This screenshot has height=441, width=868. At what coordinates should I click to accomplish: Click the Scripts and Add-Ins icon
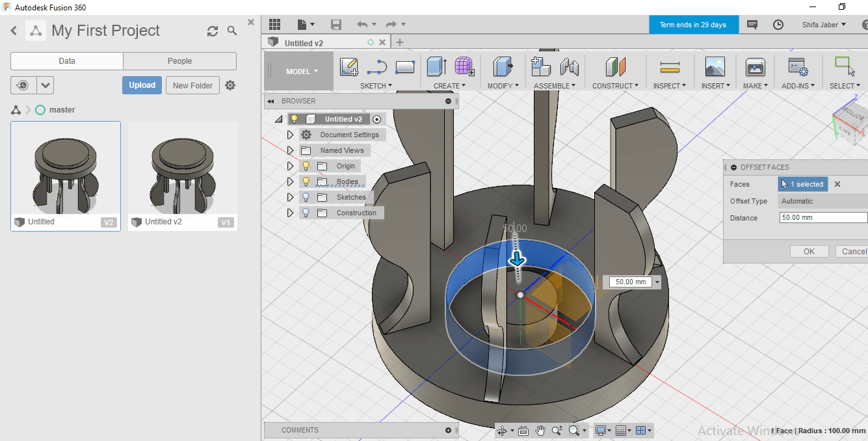[797, 66]
